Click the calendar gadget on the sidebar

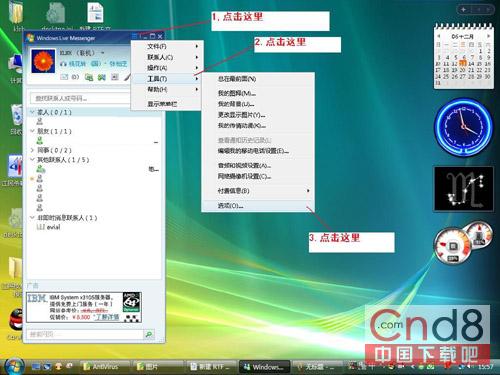[464, 56]
